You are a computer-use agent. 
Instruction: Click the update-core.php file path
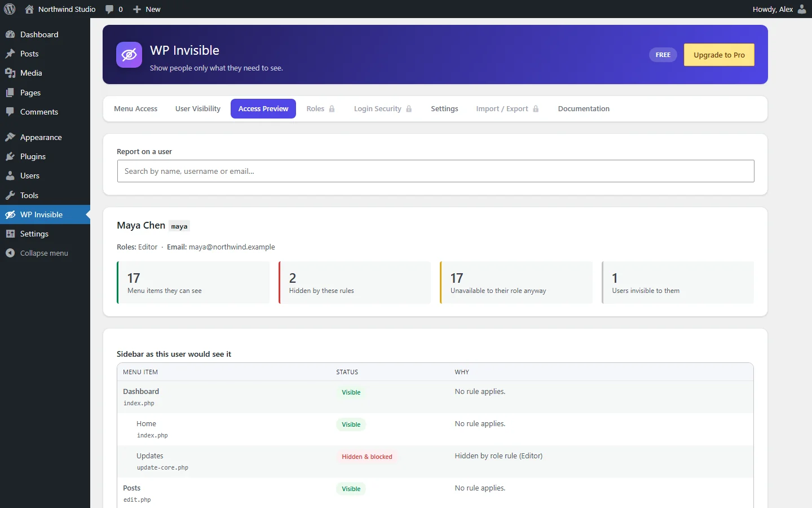click(x=162, y=468)
